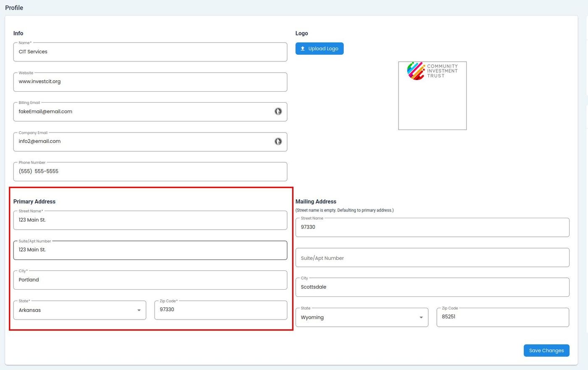Click the empty Mailing Suite/Apt Number field

432,258
